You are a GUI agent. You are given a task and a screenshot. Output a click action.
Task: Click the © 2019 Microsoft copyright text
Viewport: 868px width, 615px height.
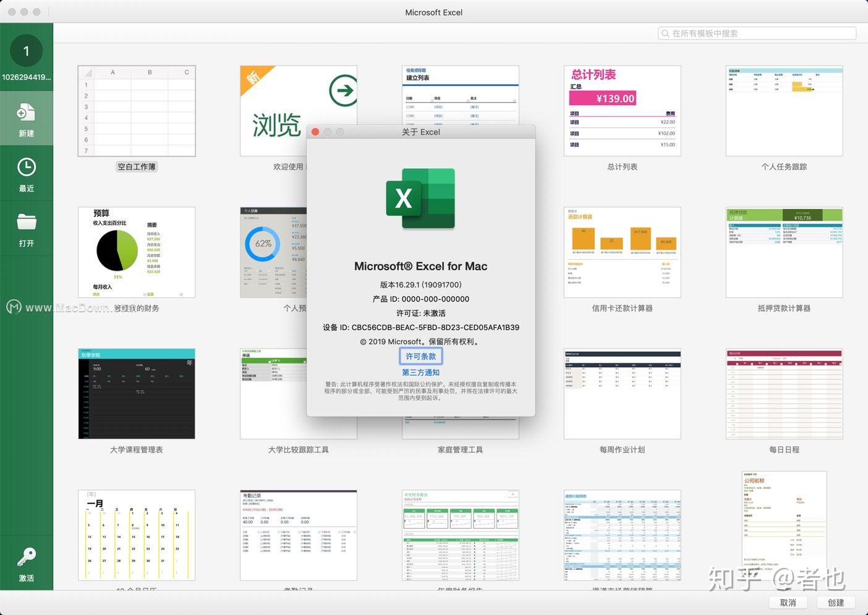[x=421, y=342]
